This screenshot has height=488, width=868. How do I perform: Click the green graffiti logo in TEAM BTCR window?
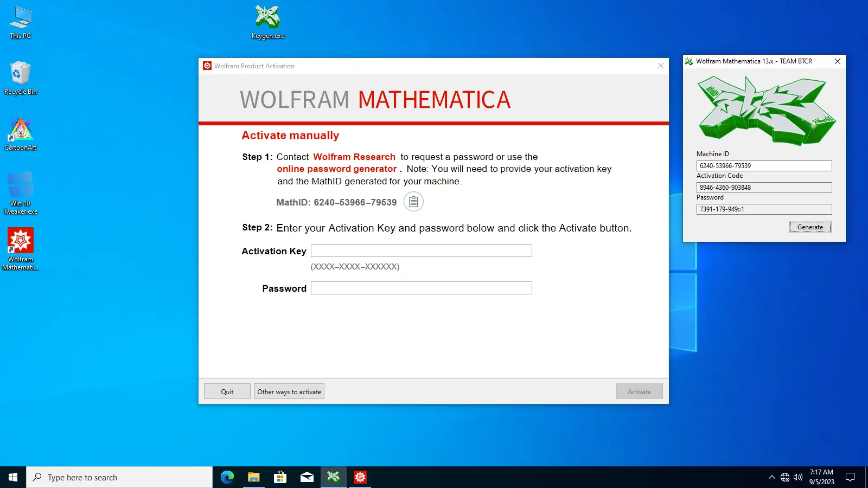pyautogui.click(x=766, y=111)
